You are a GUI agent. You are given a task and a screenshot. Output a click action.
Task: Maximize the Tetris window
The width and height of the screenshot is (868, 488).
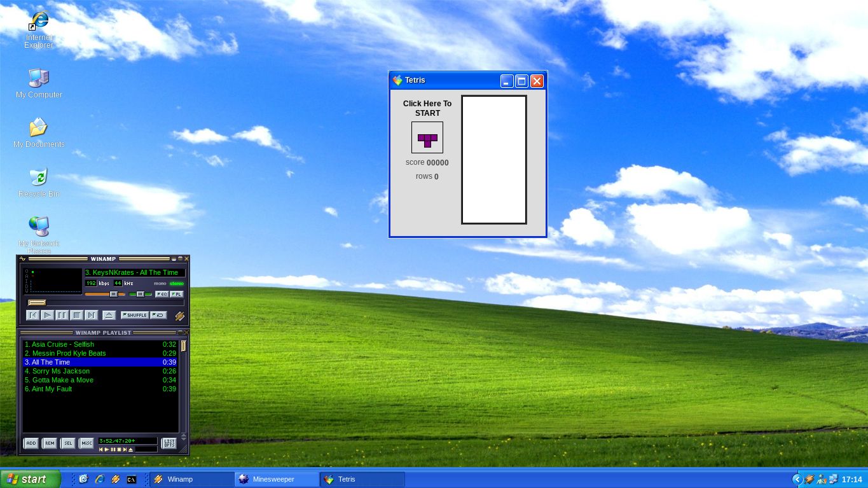coord(522,81)
